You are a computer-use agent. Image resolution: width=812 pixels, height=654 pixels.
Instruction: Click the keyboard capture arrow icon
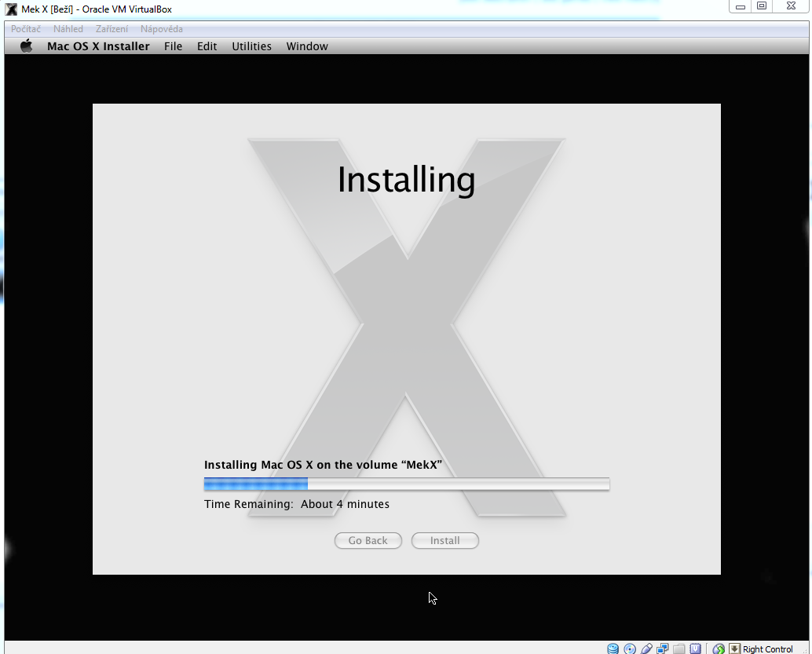click(x=734, y=649)
